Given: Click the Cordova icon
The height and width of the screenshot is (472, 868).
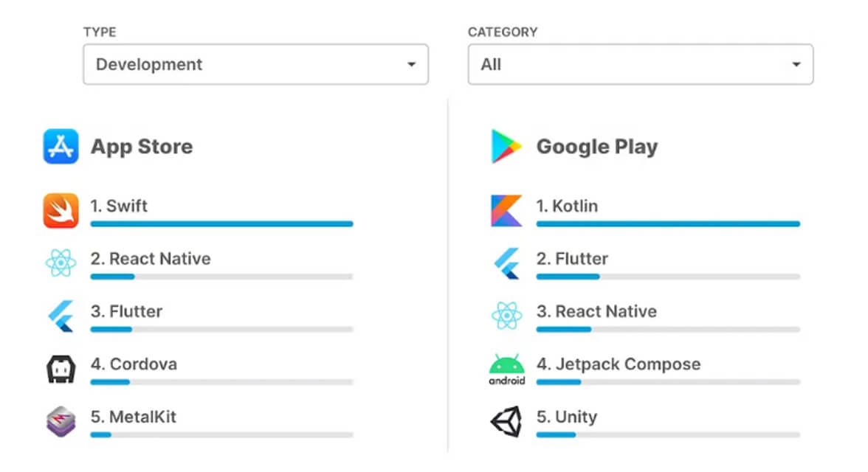Looking at the screenshot, I should tap(61, 369).
